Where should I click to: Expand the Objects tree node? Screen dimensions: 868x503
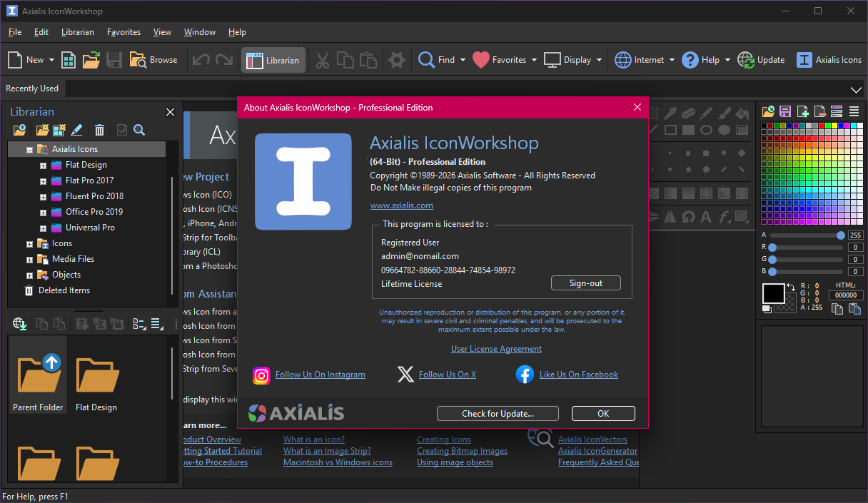(x=29, y=275)
